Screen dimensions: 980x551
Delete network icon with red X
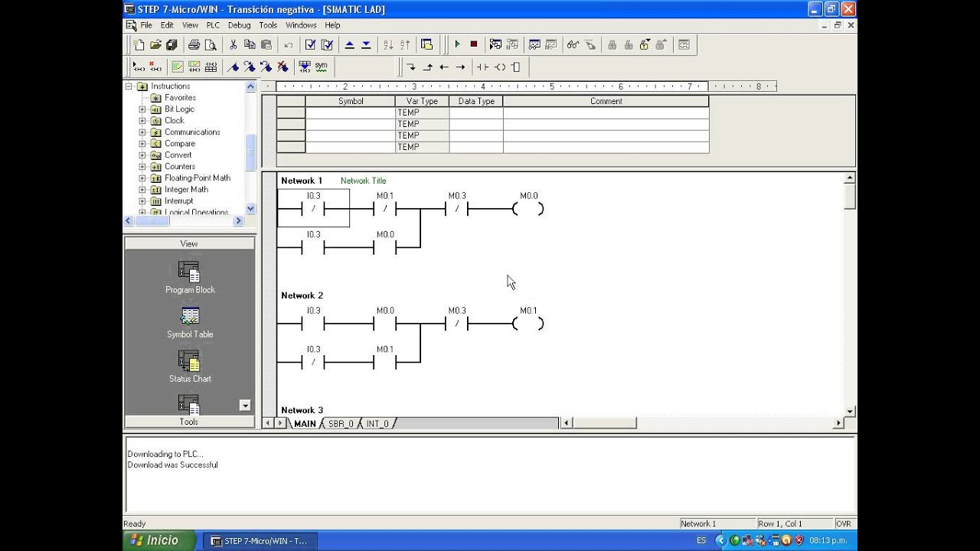[x=155, y=67]
